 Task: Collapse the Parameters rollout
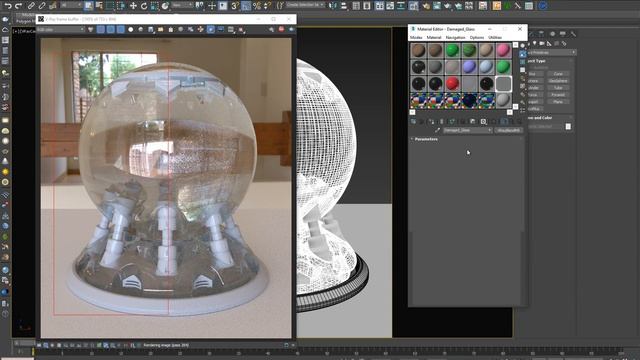pyautogui.click(x=426, y=139)
